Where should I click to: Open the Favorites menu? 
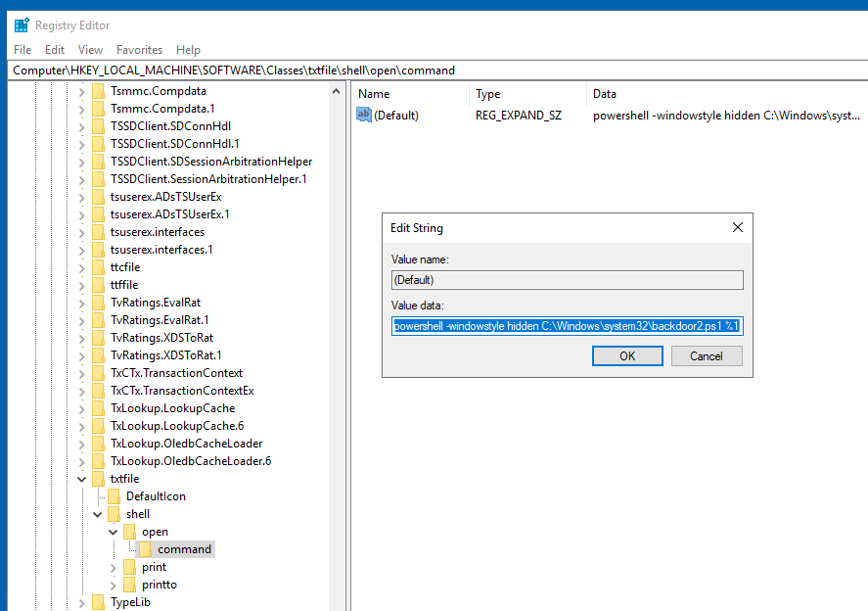click(x=139, y=50)
